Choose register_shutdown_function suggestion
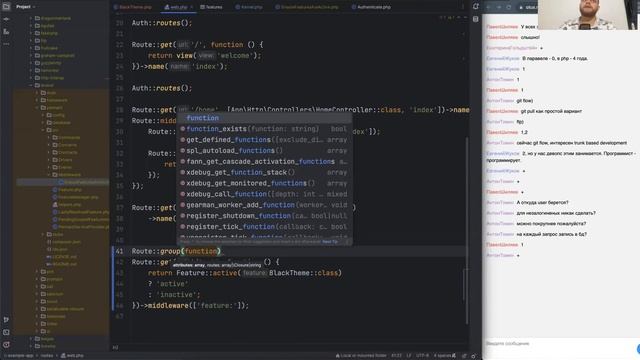This screenshot has width=640, height=360. tap(264, 216)
